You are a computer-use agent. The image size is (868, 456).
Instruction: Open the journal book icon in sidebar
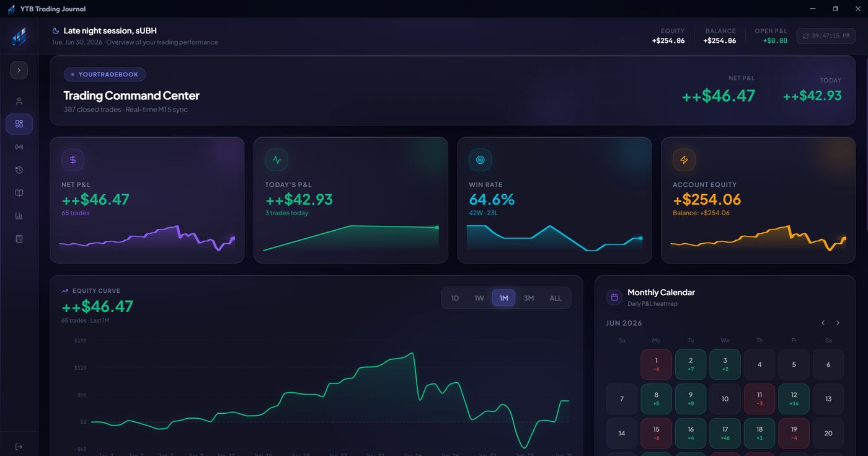click(19, 193)
